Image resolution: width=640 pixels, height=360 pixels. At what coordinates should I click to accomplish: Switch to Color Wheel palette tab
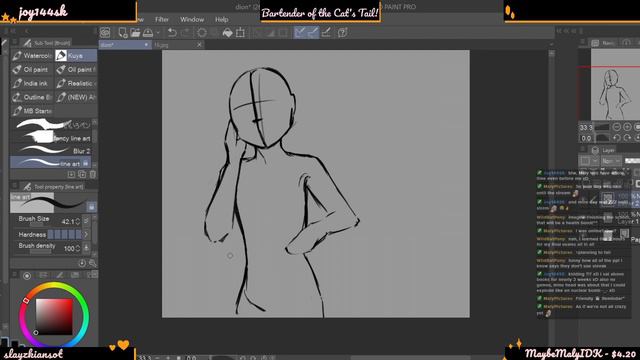coord(27,276)
